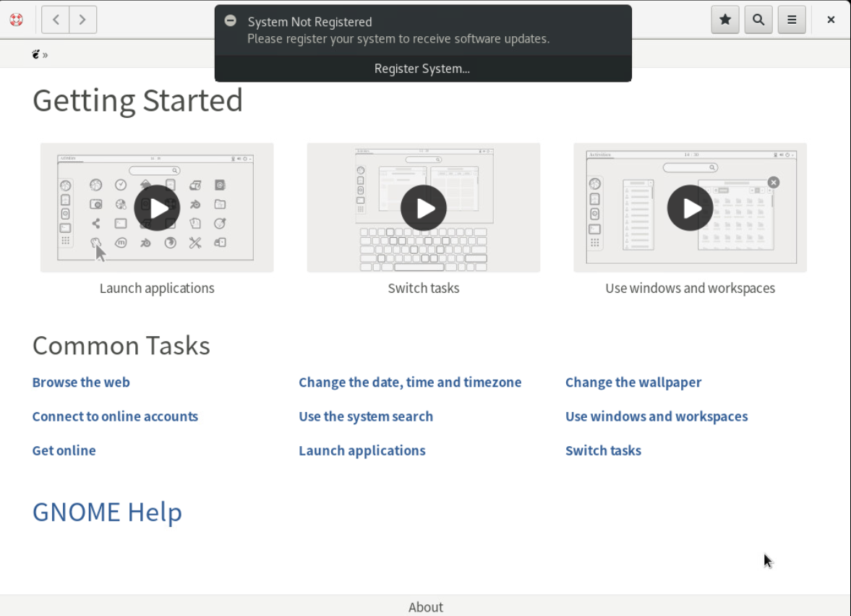
Task: Open search with the magnifier icon
Action: tap(758, 20)
